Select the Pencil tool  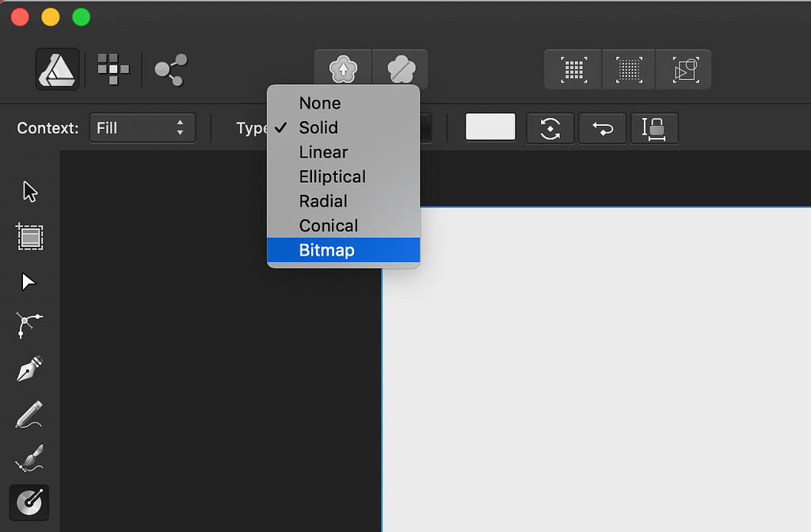(x=29, y=414)
